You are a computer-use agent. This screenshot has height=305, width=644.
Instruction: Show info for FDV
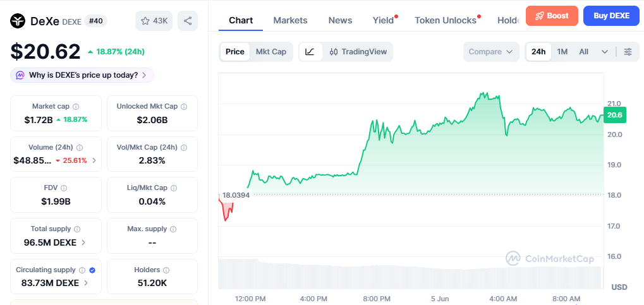[64, 188]
